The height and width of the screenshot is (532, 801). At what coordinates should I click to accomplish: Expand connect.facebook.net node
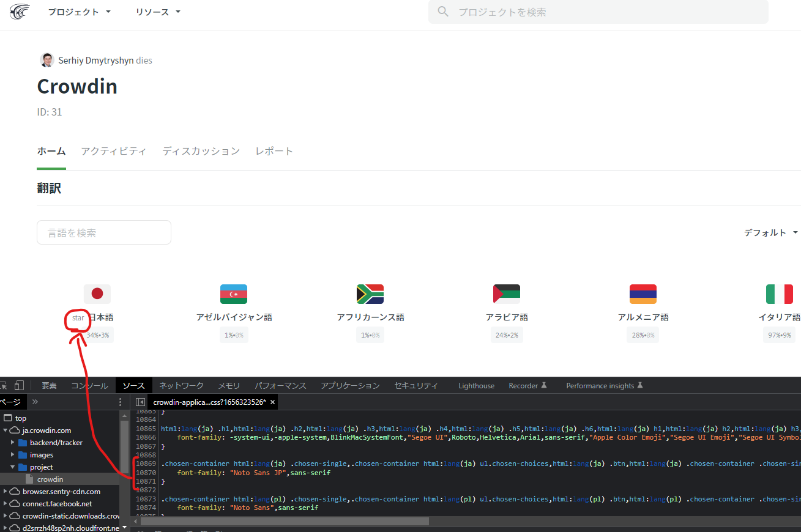coord(6,503)
